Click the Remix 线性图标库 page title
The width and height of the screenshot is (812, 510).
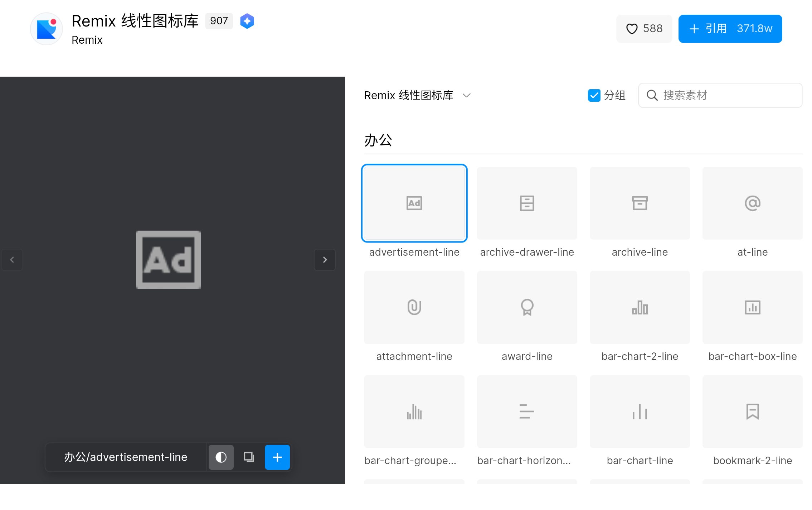pyautogui.click(x=135, y=21)
